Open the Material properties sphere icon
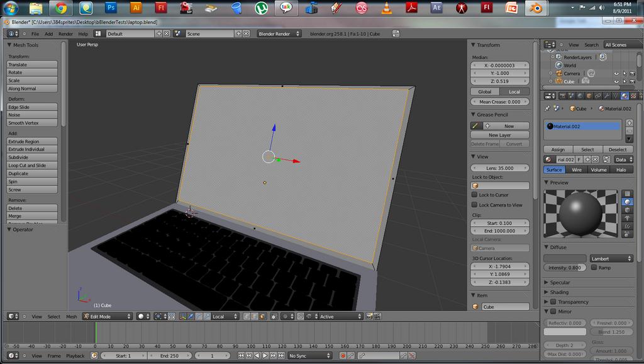This screenshot has height=364, width=644. click(625, 96)
